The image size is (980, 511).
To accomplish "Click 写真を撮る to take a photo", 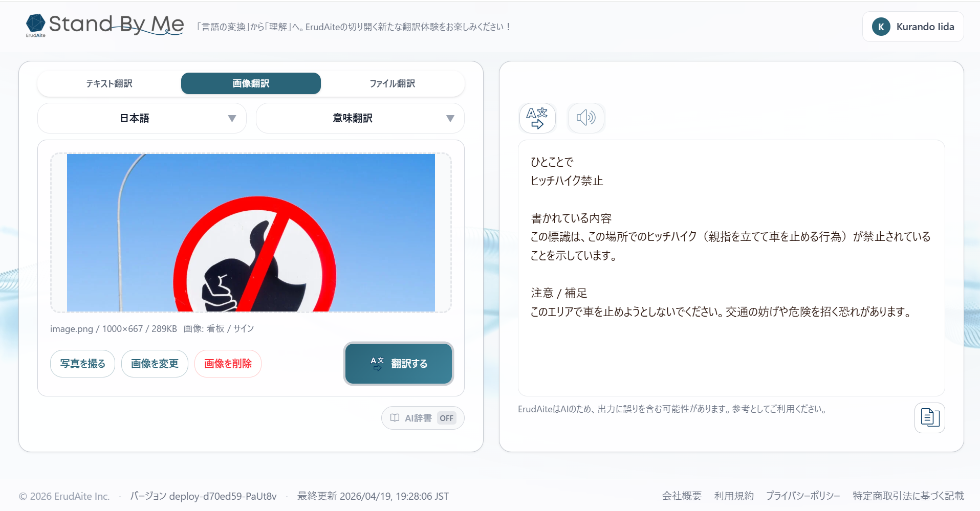I will (x=82, y=364).
